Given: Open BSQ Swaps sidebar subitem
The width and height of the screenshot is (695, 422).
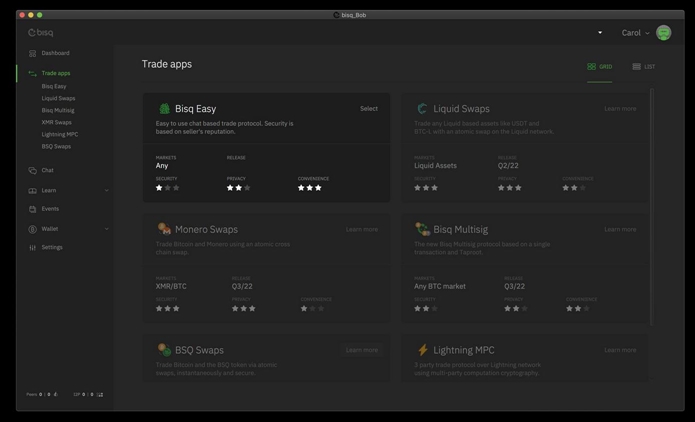Looking at the screenshot, I should (56, 146).
